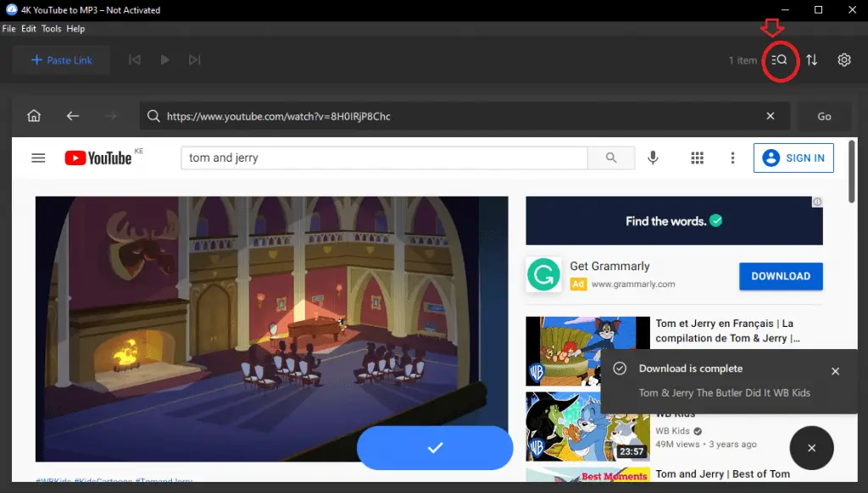
Task: Activate voice search microphone icon
Action: tap(654, 158)
